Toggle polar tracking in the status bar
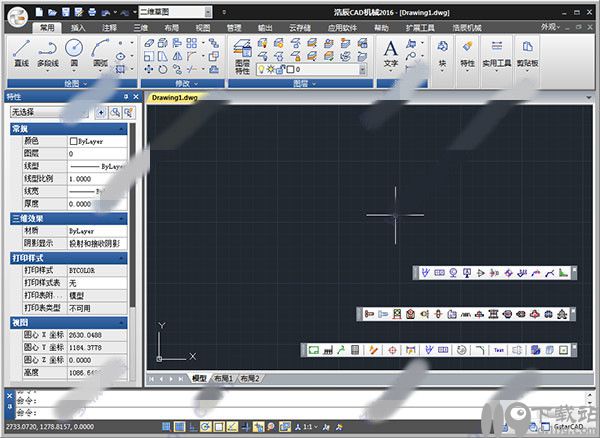600x438 pixels. pos(205,427)
